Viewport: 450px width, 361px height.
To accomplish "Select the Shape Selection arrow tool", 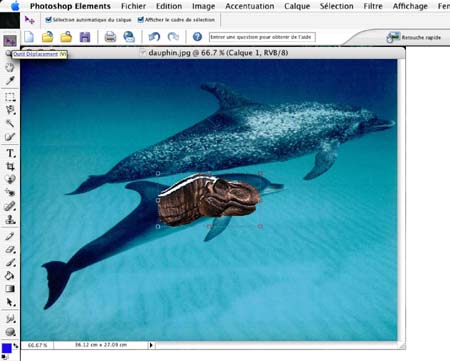I will tap(10, 302).
